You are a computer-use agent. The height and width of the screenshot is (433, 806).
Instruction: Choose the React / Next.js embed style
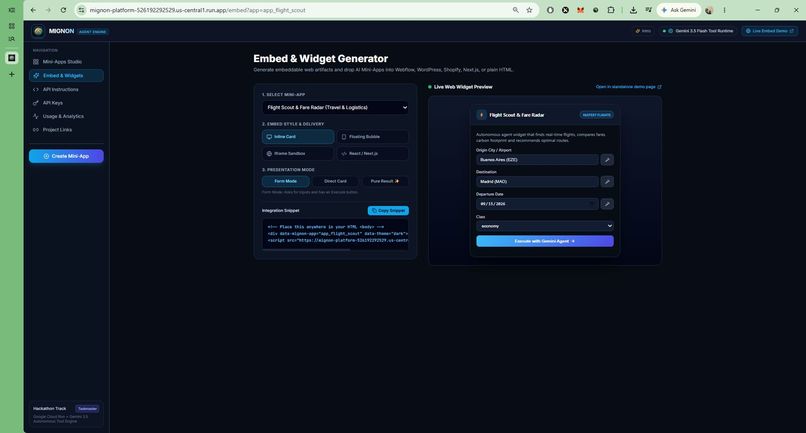pos(373,154)
